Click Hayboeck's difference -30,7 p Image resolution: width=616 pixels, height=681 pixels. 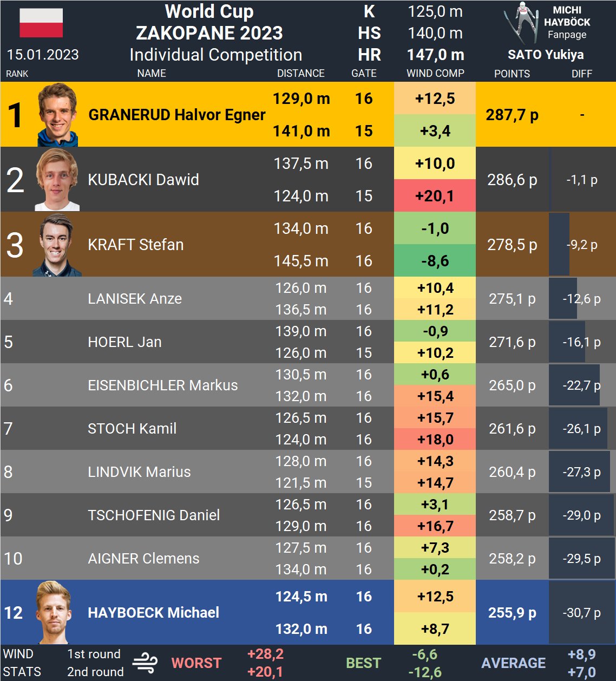582,613
